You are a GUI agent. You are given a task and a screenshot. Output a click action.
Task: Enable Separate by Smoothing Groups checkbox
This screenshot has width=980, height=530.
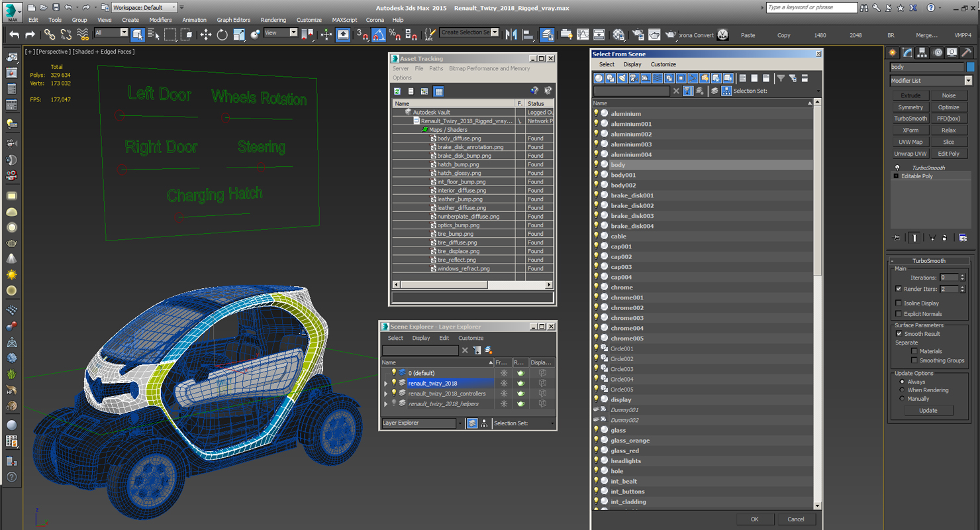pyautogui.click(x=914, y=360)
